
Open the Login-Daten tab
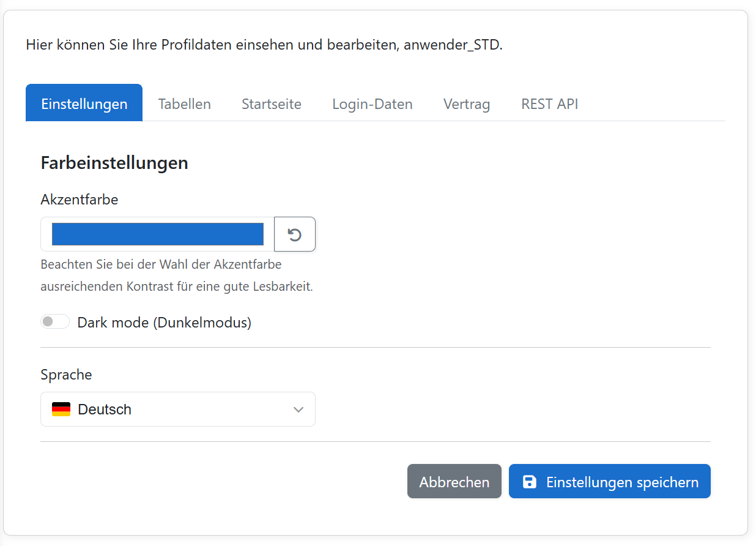372,103
